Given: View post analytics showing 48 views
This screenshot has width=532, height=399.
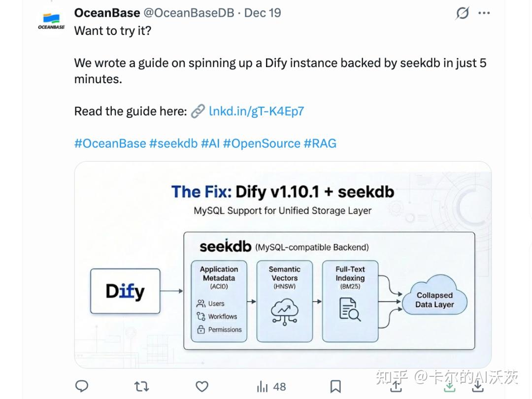Looking at the screenshot, I should pyautogui.click(x=271, y=387).
